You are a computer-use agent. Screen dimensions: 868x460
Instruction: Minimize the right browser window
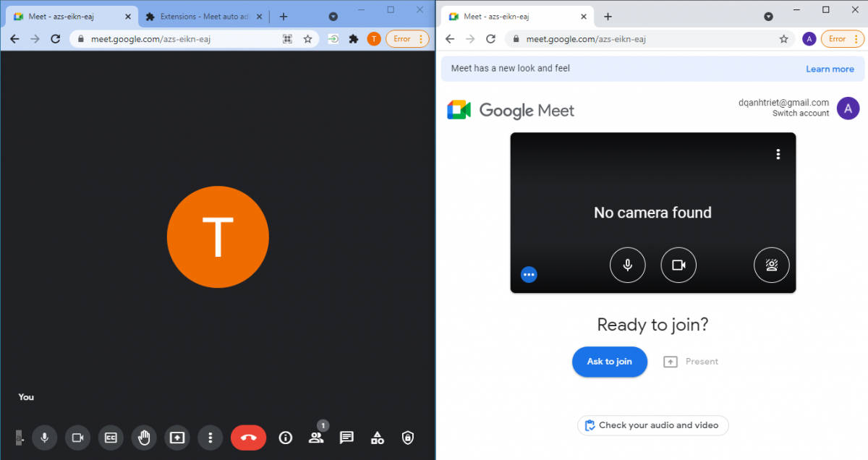[796, 9]
